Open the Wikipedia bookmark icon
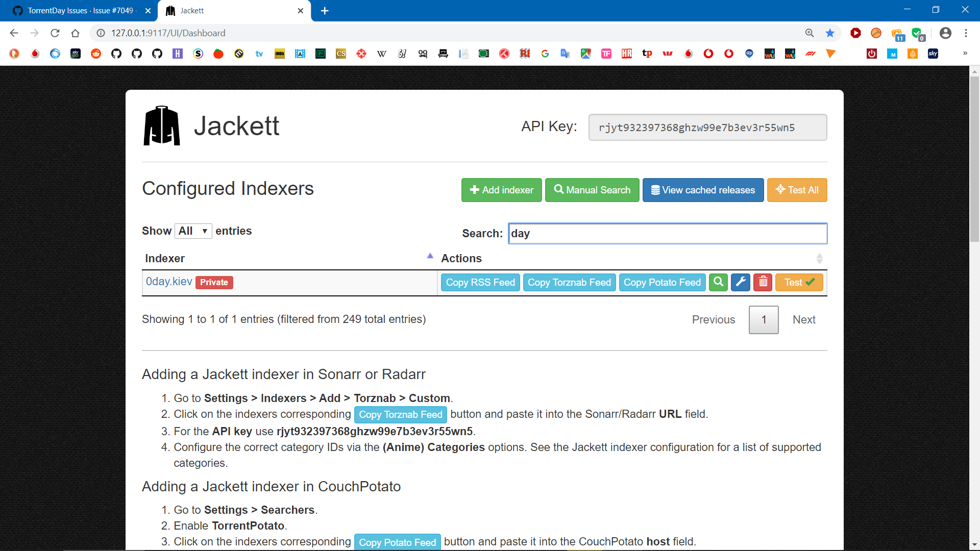 pyautogui.click(x=382, y=54)
